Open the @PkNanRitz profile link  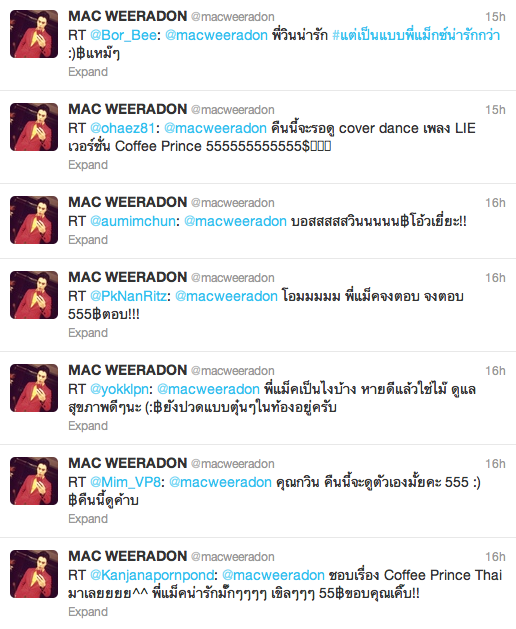point(128,296)
